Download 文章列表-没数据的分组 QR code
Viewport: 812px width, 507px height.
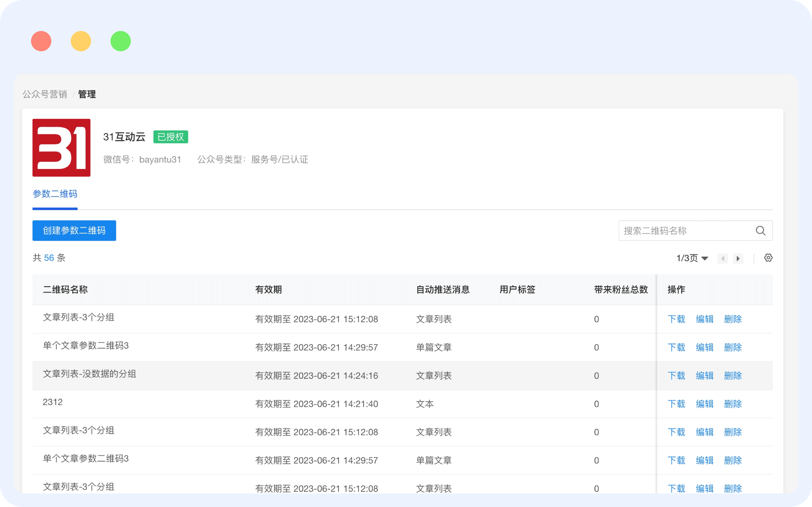click(x=676, y=375)
